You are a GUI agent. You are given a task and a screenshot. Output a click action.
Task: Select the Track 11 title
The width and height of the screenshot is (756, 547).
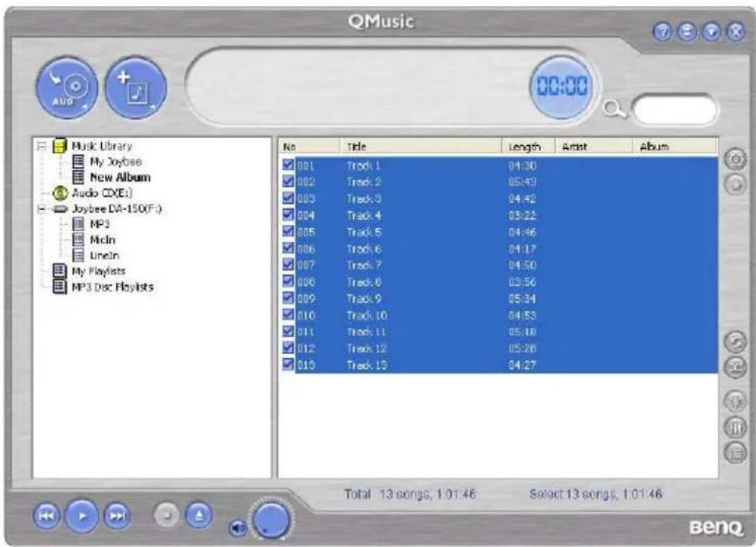point(366,331)
